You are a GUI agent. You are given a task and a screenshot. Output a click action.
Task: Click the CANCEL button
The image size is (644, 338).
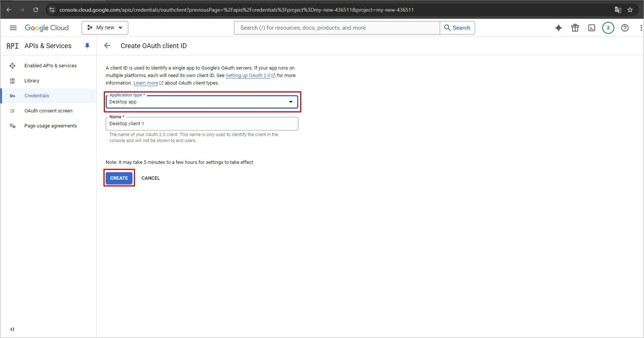click(150, 178)
